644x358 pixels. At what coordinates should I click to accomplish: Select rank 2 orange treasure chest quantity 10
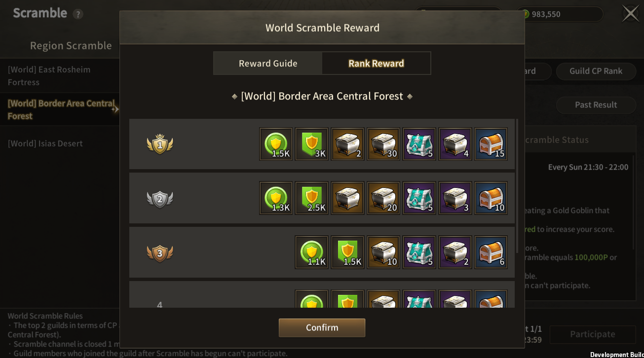[491, 198]
